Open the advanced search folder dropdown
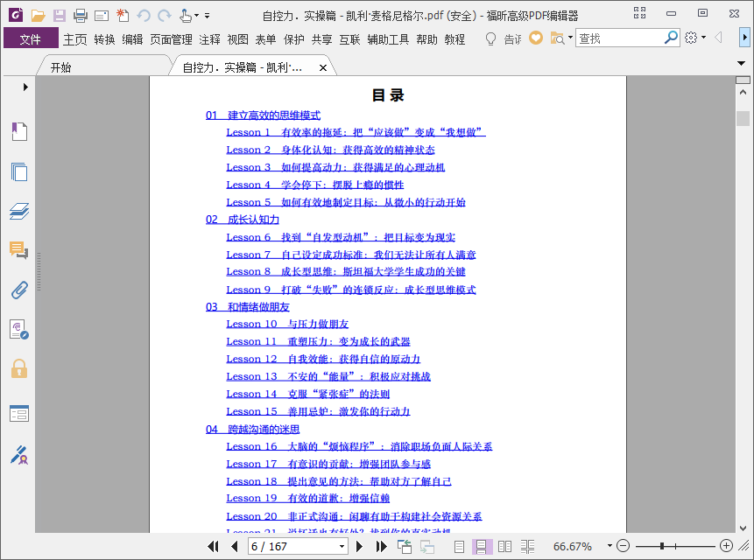This screenshot has width=754, height=560. click(570, 38)
